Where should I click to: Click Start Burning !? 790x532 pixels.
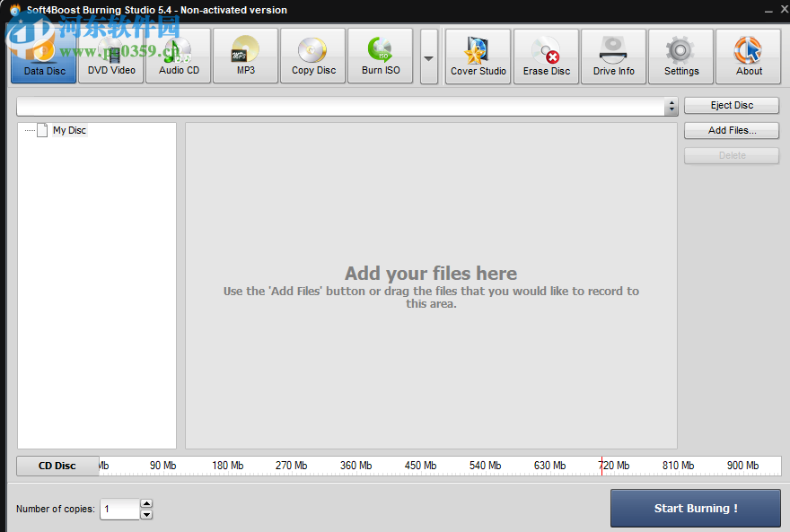pos(696,509)
